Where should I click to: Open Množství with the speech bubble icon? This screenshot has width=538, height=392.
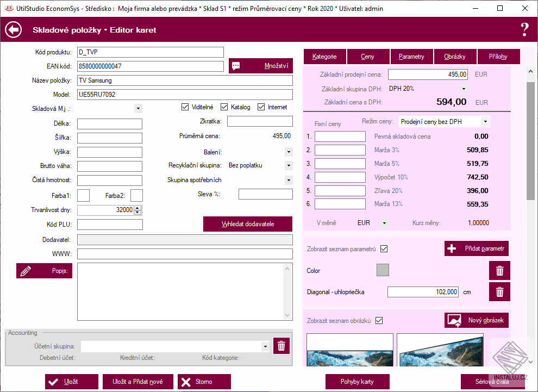coord(236,66)
